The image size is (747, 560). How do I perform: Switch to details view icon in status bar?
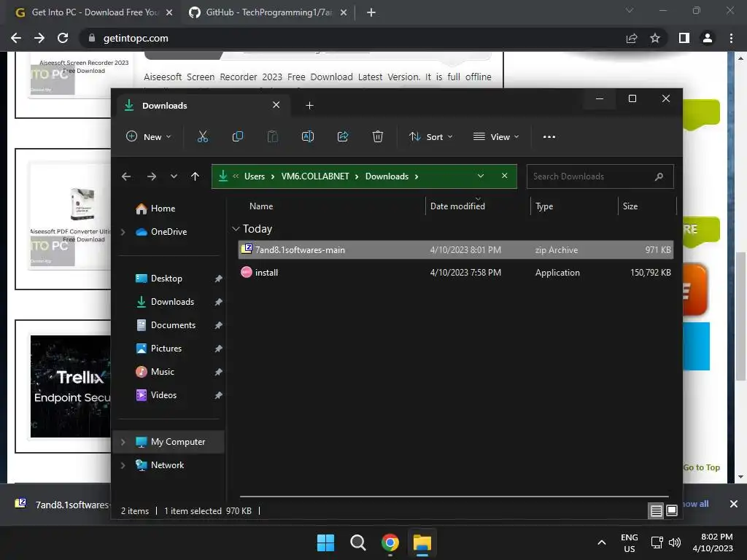tap(656, 511)
